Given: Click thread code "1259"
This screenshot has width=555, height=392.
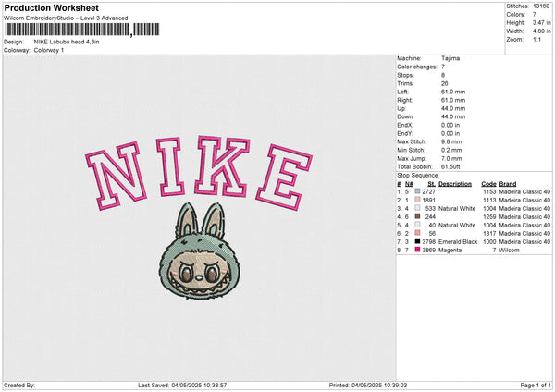Looking at the screenshot, I should [489, 217].
